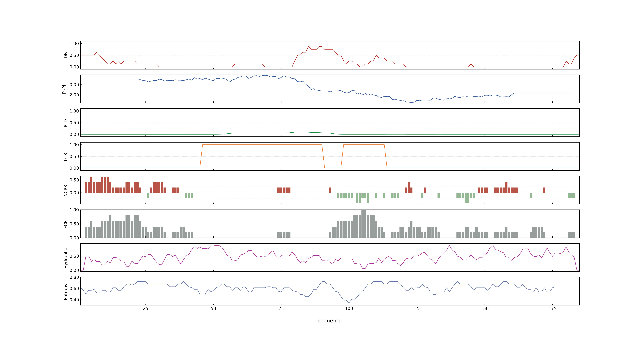Viewport: 644px width, 343px height.
Task: Click the -2.00 tick on Pi-Pi axis
Action: 73,95
